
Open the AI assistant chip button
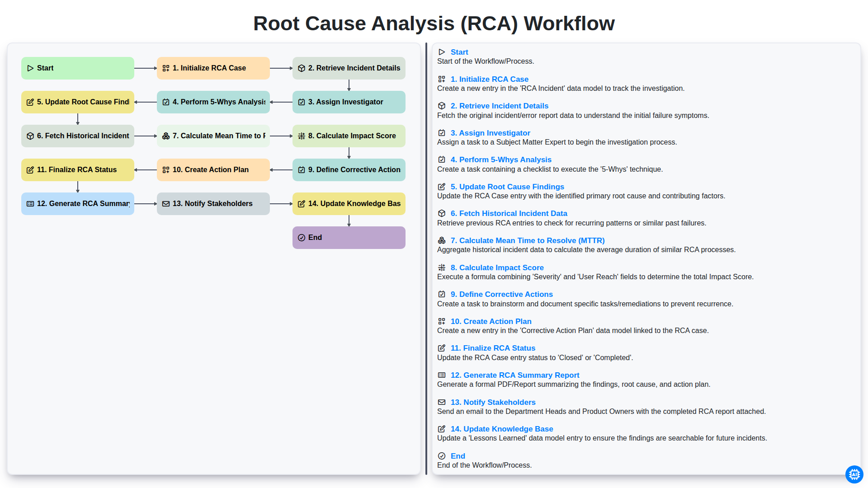click(x=854, y=474)
